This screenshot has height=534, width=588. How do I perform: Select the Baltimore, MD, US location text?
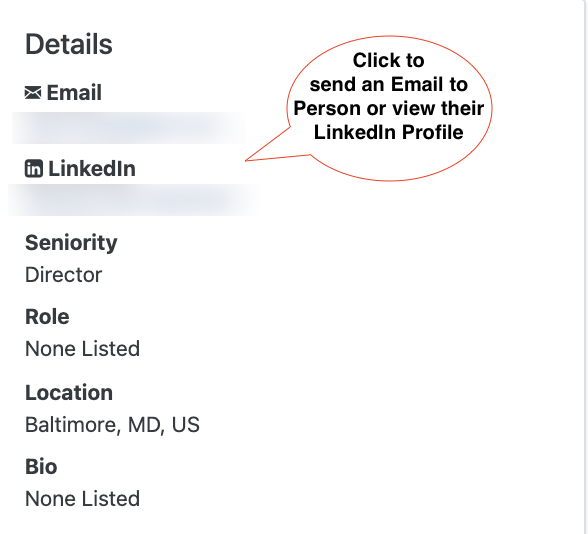[x=112, y=425]
